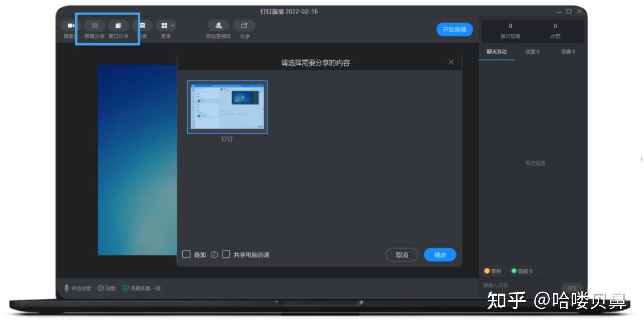Expand the More (更多) dropdown

coord(166,26)
